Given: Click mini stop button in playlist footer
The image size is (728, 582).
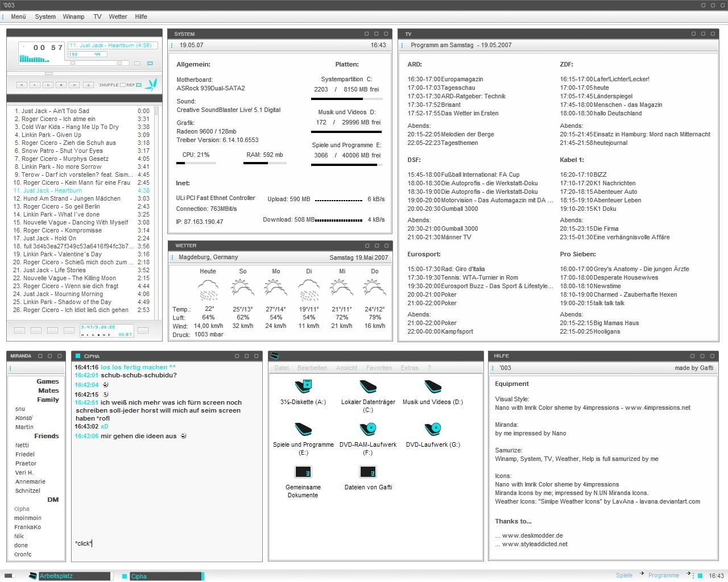Looking at the screenshot, I should click(x=98, y=335).
